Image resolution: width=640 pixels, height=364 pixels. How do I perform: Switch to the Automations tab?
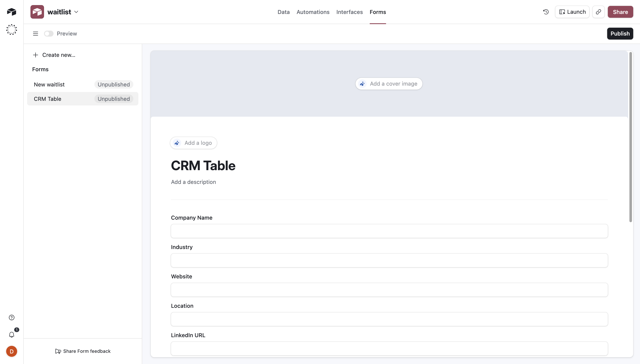point(313,12)
